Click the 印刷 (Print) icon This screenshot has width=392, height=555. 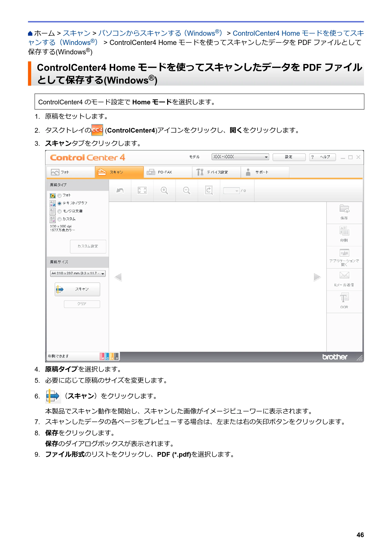click(x=344, y=231)
